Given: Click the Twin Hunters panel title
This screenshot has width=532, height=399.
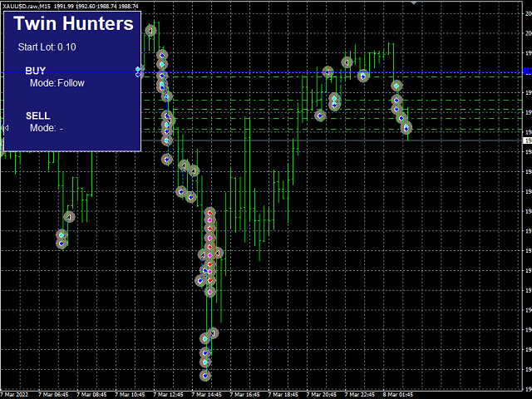Looking at the screenshot, I should pyautogui.click(x=74, y=23).
